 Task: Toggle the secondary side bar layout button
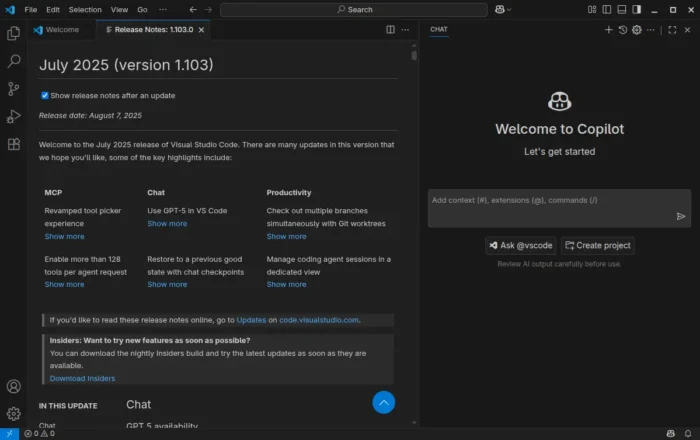636,9
